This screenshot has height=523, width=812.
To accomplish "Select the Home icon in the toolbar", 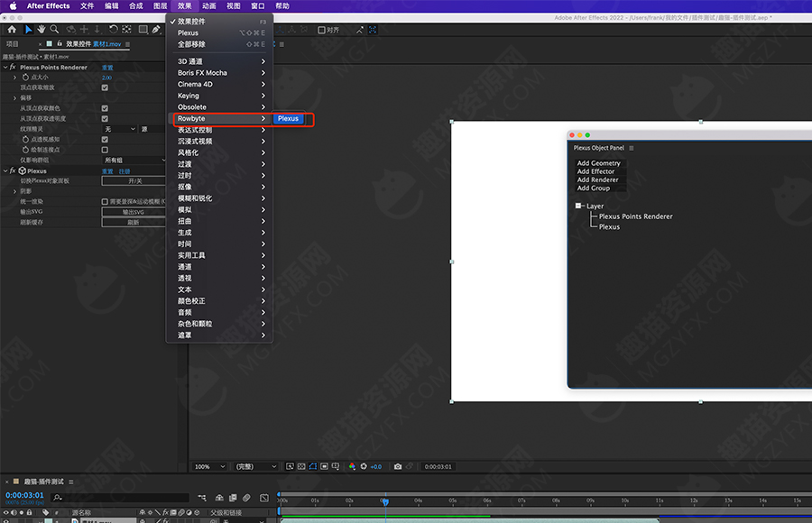I will (12, 30).
